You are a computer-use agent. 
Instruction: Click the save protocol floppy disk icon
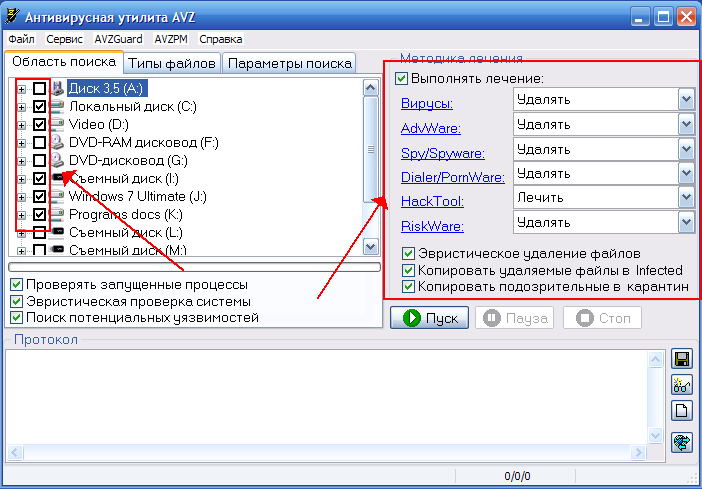tap(681, 360)
